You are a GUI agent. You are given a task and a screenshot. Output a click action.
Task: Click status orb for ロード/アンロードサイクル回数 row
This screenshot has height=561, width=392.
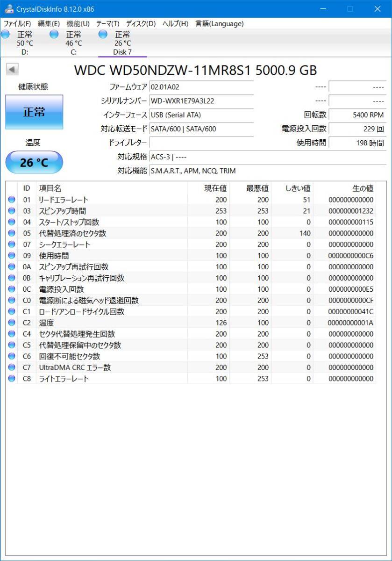coord(12,312)
